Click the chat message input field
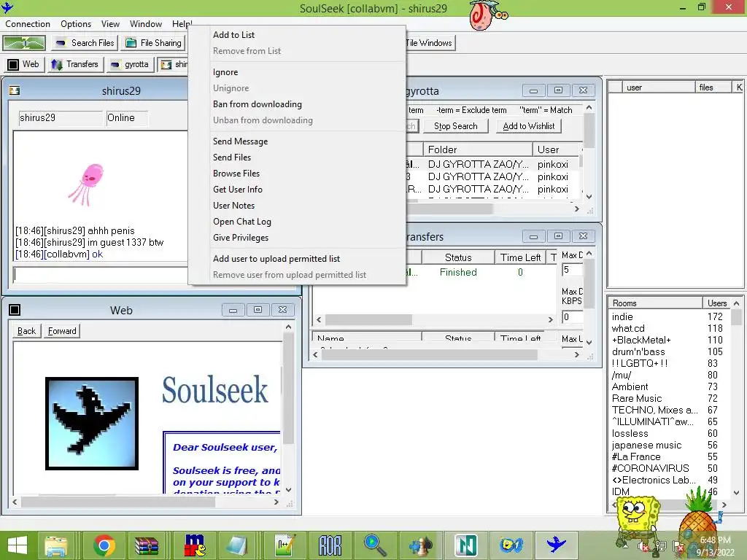This screenshot has width=747, height=560. 100,274
